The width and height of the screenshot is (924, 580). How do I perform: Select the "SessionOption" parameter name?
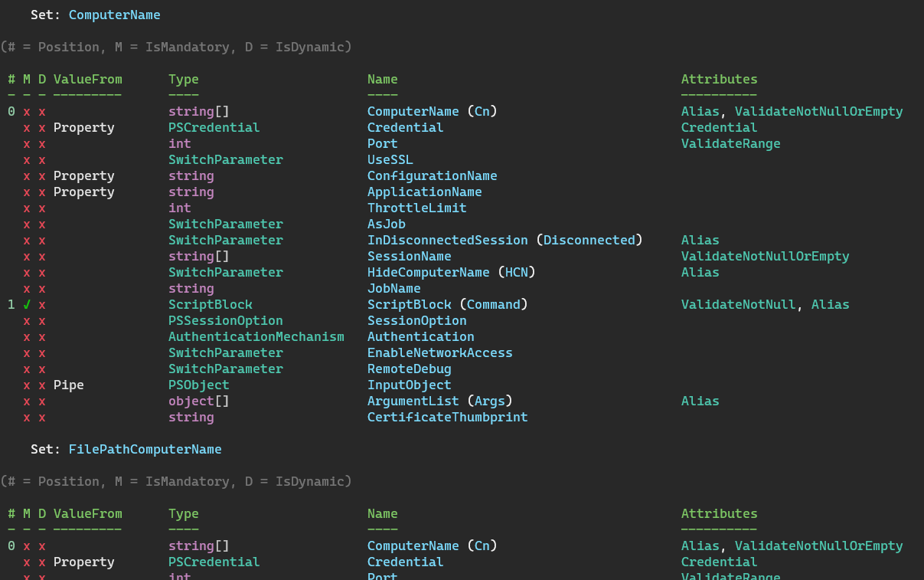(x=417, y=320)
